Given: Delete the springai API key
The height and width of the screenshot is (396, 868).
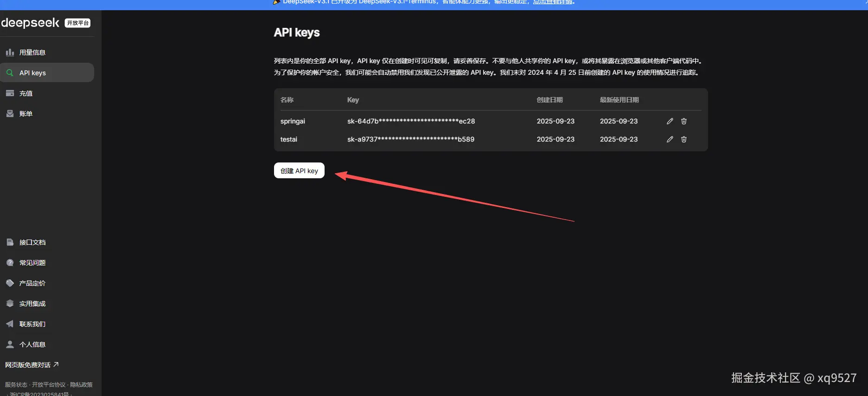Looking at the screenshot, I should tap(683, 121).
